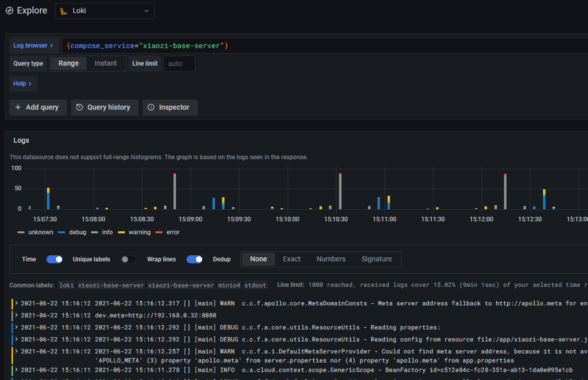
Task: Select Range query type
Action: click(68, 64)
